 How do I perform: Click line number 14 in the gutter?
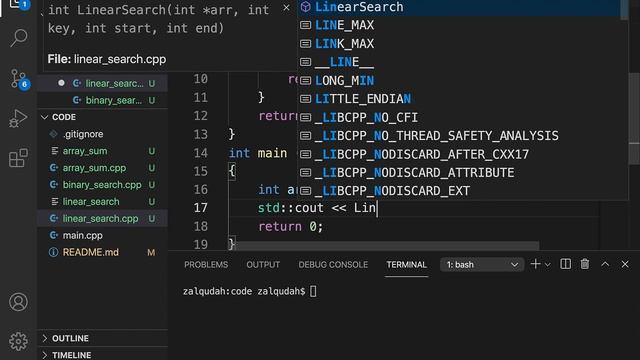click(200, 153)
